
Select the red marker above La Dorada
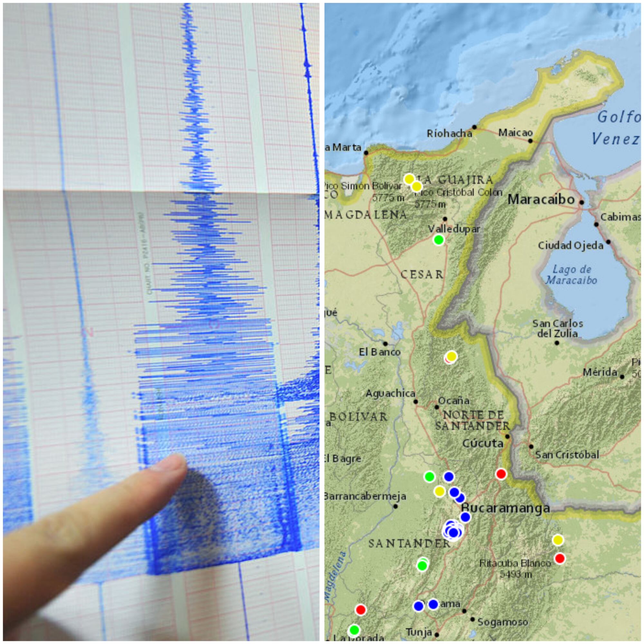pos(360,610)
